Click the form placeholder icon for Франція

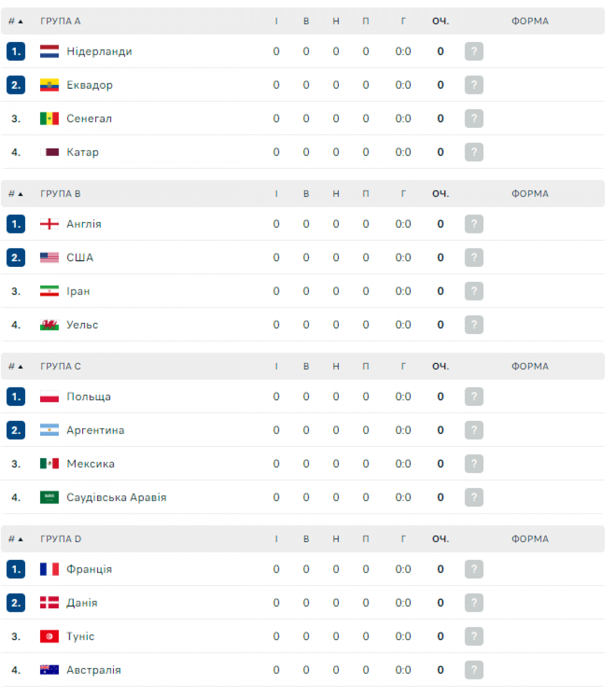[474, 569]
